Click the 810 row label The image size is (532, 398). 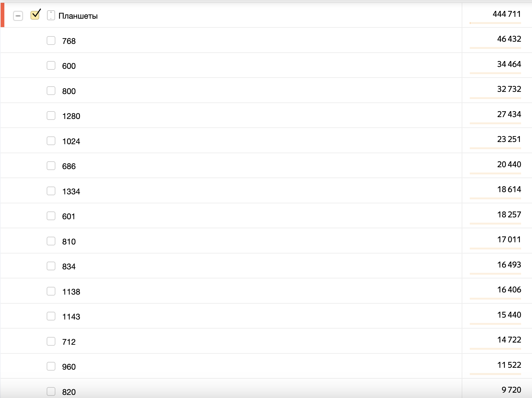click(x=69, y=242)
